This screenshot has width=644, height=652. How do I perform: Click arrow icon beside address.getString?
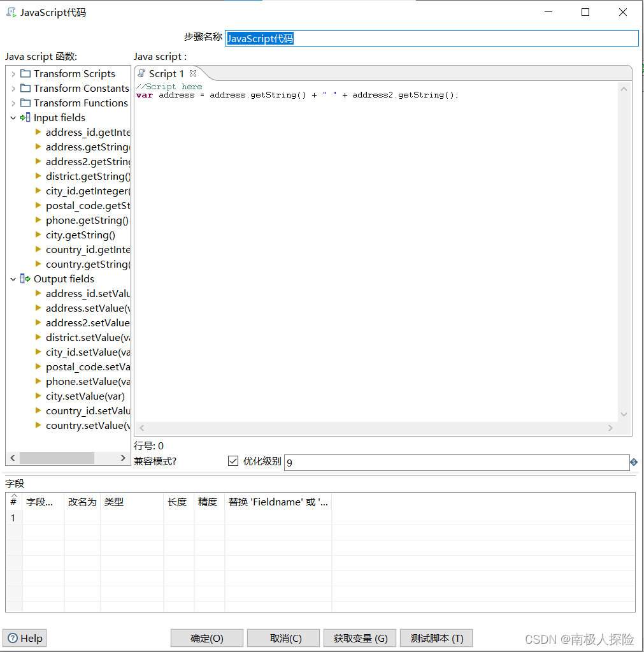tap(38, 147)
